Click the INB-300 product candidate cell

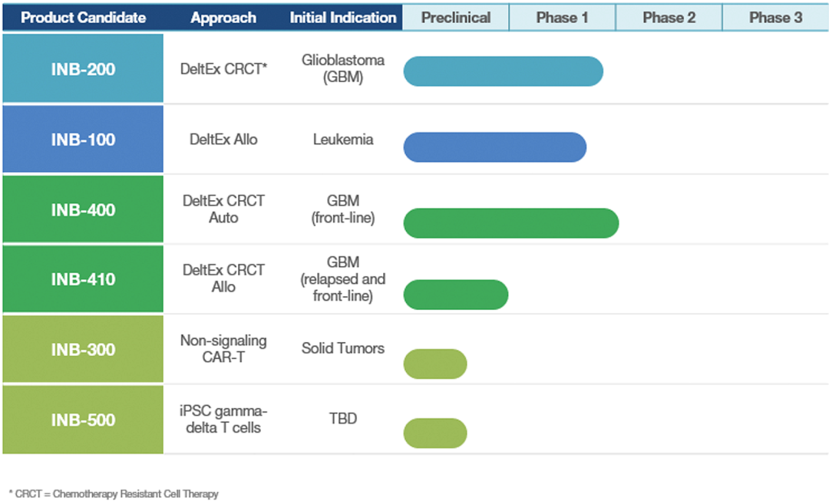pos(83,349)
